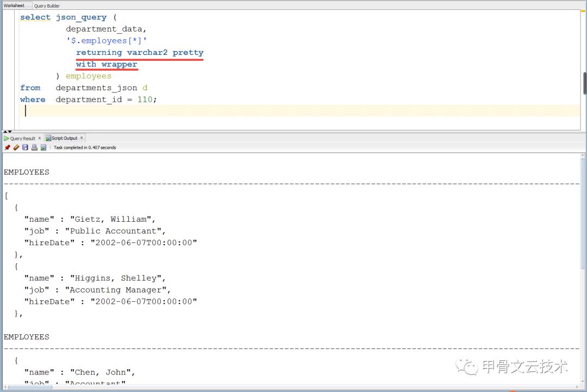
Task: Click the json_query keyword in the editor
Action: pos(81,17)
